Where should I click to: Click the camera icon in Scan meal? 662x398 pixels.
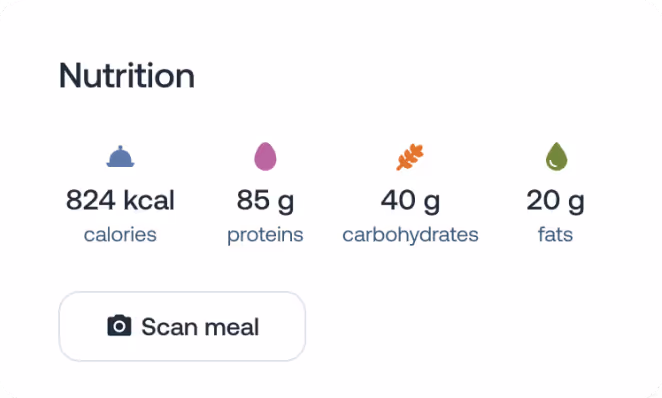(x=119, y=326)
